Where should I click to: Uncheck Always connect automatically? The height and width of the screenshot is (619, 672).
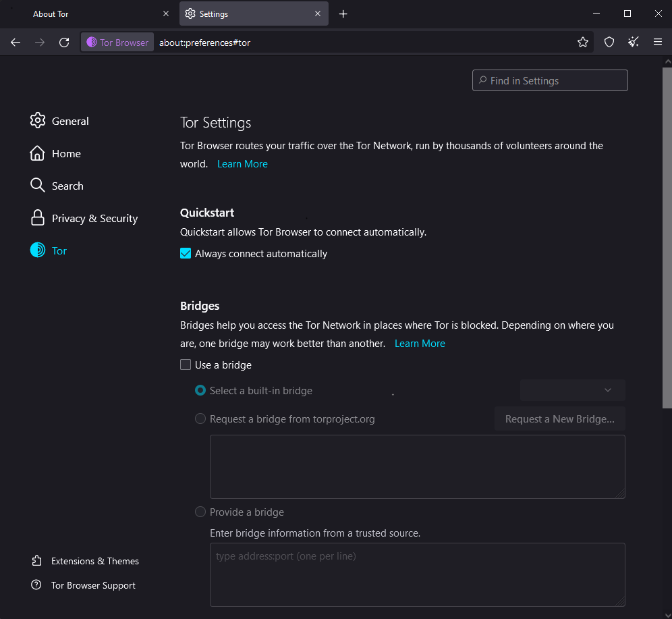186,254
